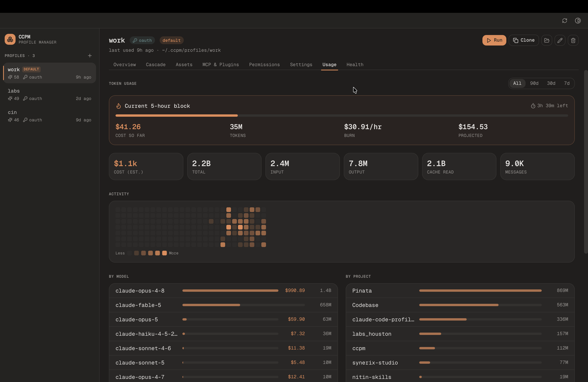The width and height of the screenshot is (588, 382).
Task: Select the 90d time range
Action: (x=534, y=83)
